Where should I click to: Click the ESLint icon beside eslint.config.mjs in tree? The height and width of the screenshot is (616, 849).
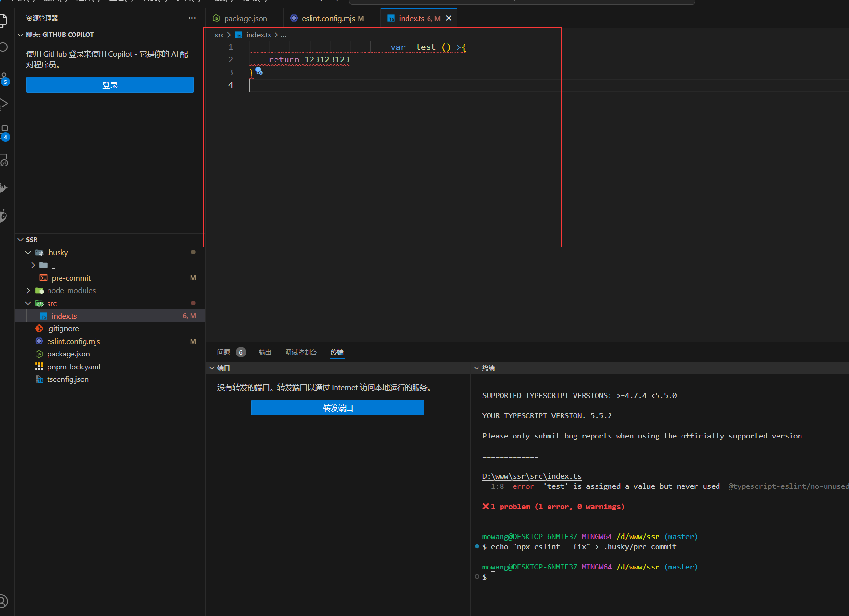(x=39, y=341)
